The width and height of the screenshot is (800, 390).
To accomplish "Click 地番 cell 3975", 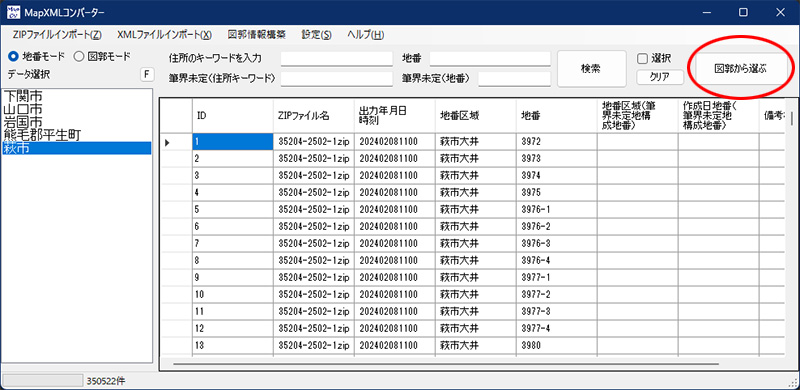I will [x=557, y=192].
